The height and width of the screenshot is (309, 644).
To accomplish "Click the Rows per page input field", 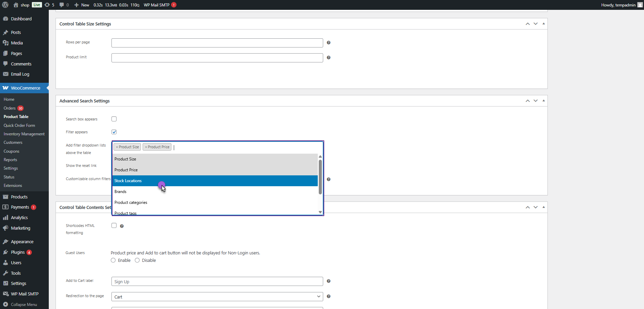I will pyautogui.click(x=217, y=43).
